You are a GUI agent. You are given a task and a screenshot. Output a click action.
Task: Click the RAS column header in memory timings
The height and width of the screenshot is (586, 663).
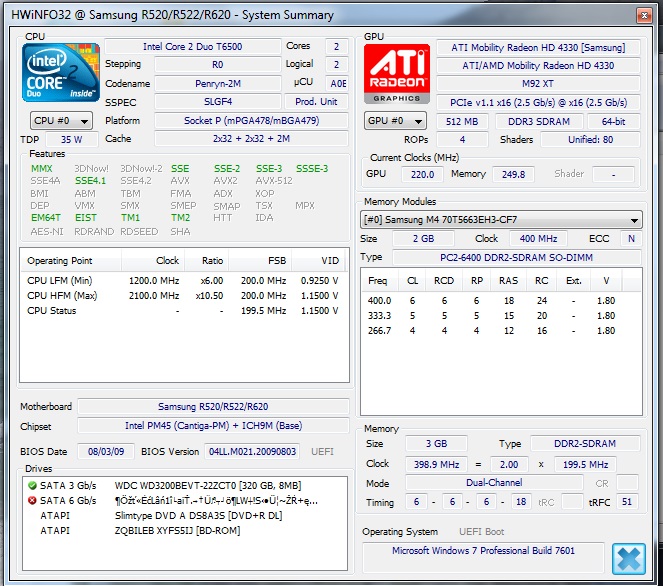(509, 281)
